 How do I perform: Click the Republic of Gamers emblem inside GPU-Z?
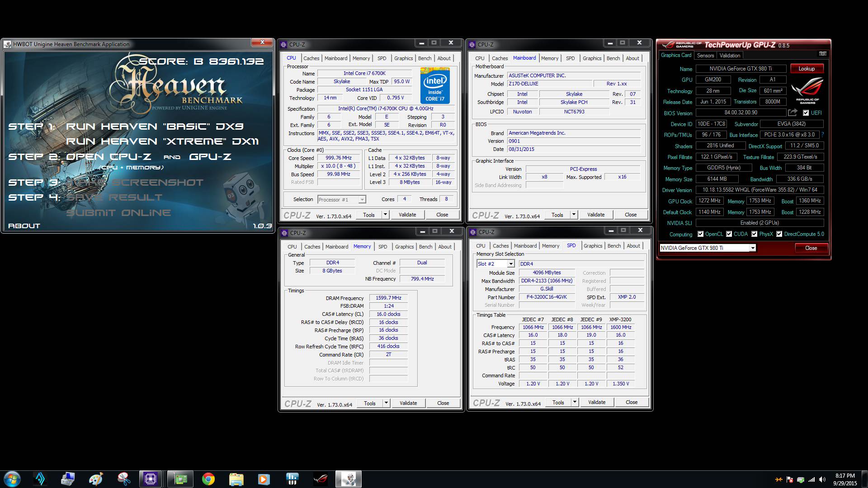pyautogui.click(x=807, y=91)
